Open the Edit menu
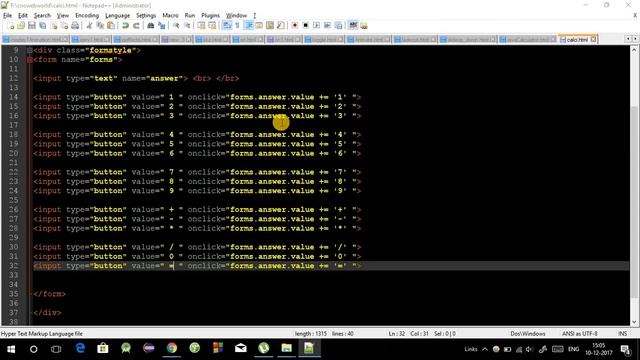This screenshot has width=640, height=360. (23, 16)
